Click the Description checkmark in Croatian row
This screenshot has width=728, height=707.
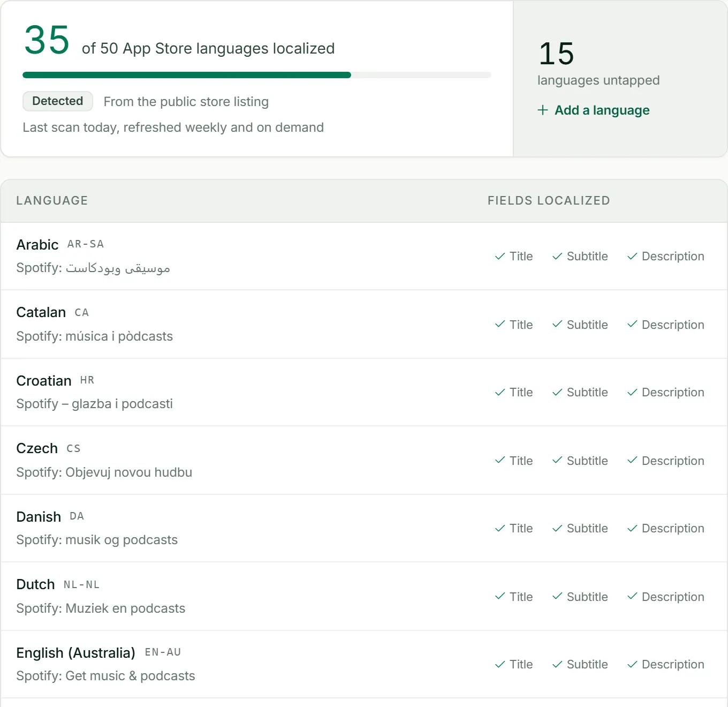632,393
